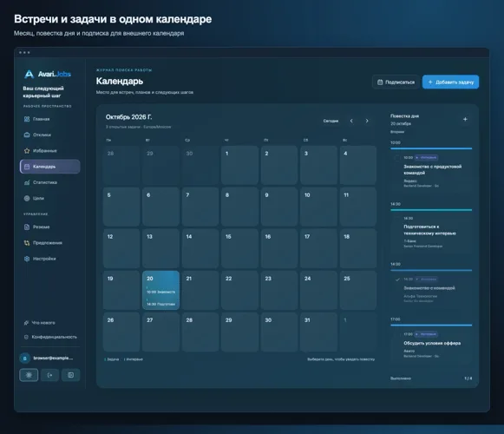Select Календарь in the sidebar

click(49, 167)
